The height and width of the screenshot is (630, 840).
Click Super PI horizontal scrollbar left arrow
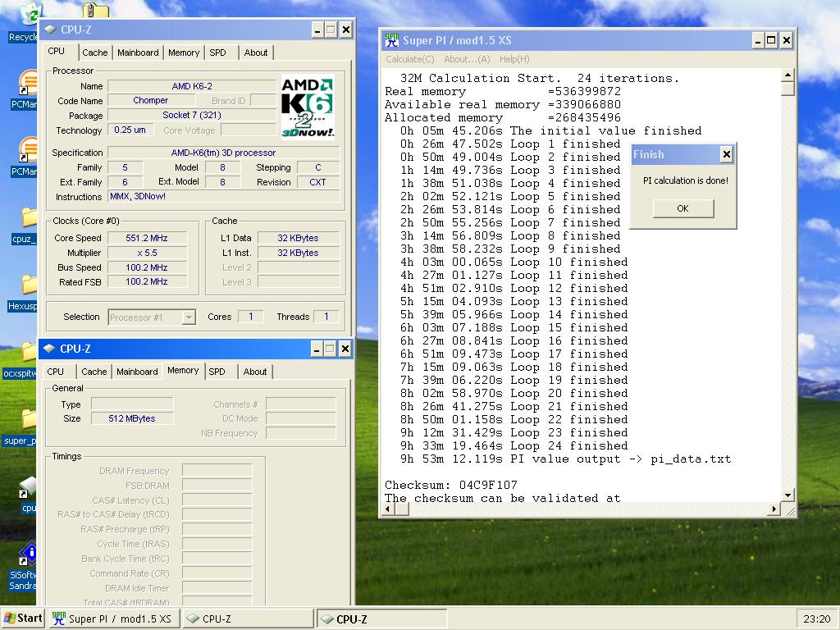click(388, 509)
